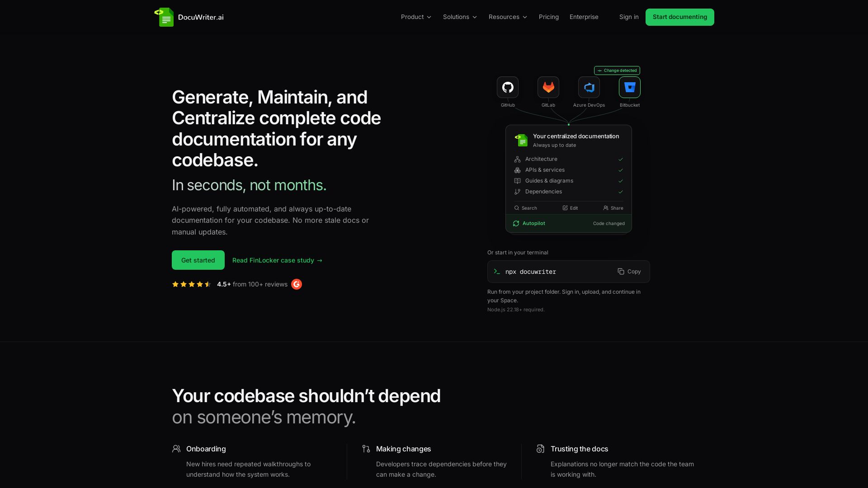Click the green document icon in centralized documentation card
This screenshot has height=488, width=868.
521,140
